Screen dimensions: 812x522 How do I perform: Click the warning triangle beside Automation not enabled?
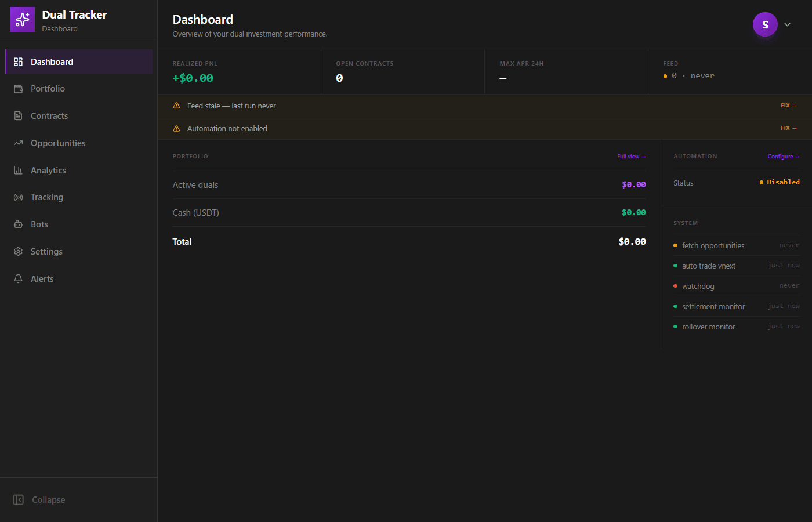tap(176, 128)
